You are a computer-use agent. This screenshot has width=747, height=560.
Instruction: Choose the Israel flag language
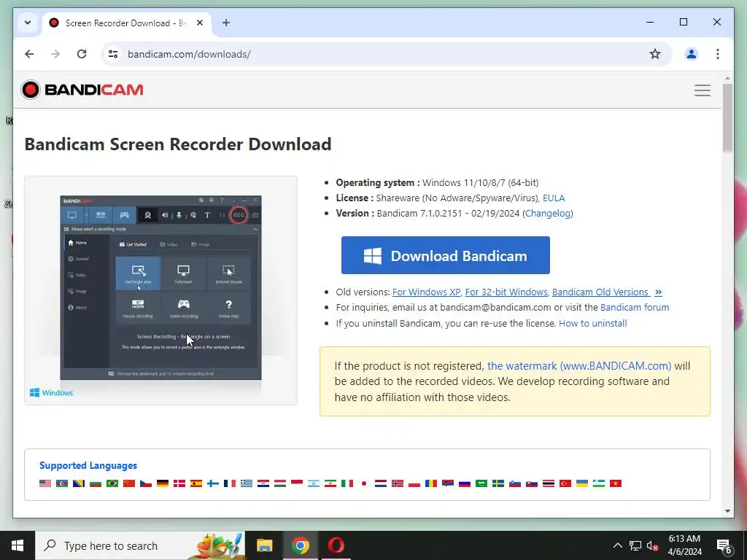click(x=314, y=483)
